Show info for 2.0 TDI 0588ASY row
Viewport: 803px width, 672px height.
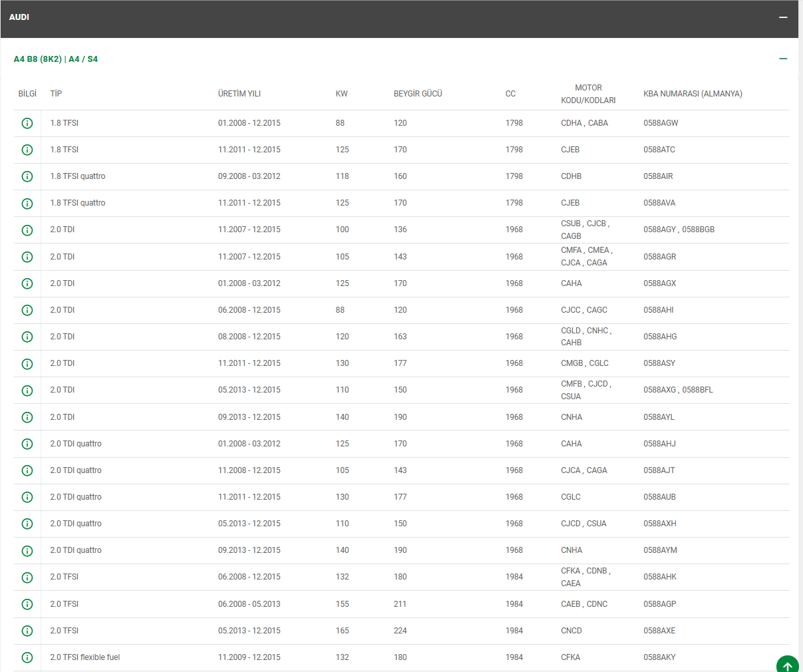pyautogui.click(x=27, y=364)
